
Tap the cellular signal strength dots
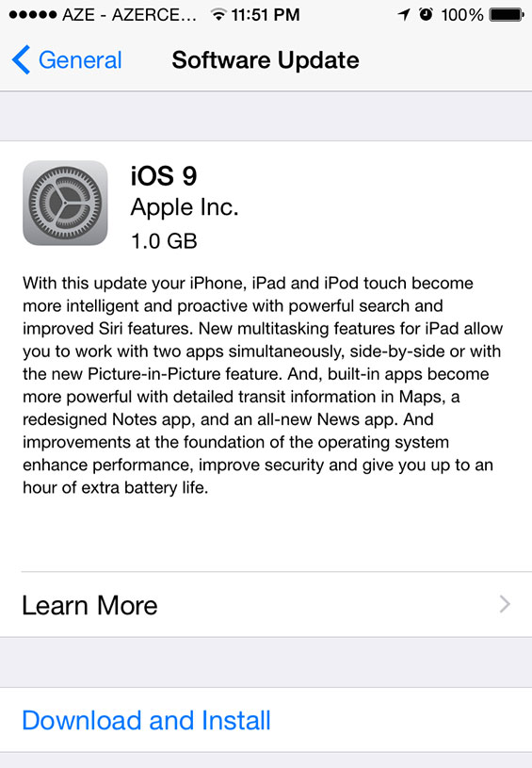coord(32,15)
